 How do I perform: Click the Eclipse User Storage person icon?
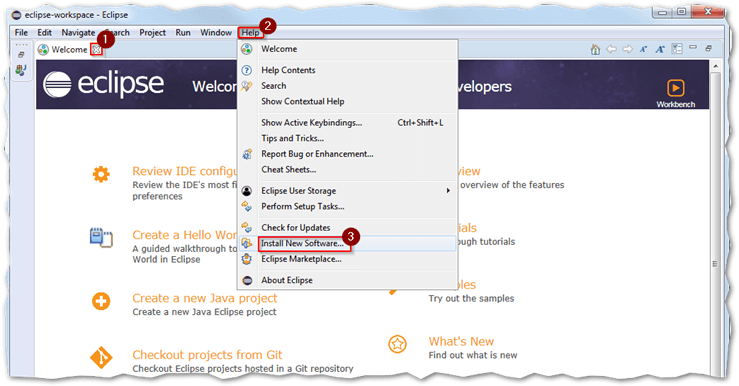pos(246,191)
